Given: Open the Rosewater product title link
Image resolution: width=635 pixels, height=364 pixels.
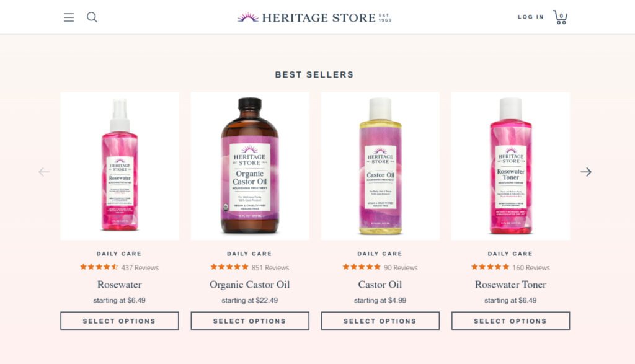Looking at the screenshot, I should [119, 285].
